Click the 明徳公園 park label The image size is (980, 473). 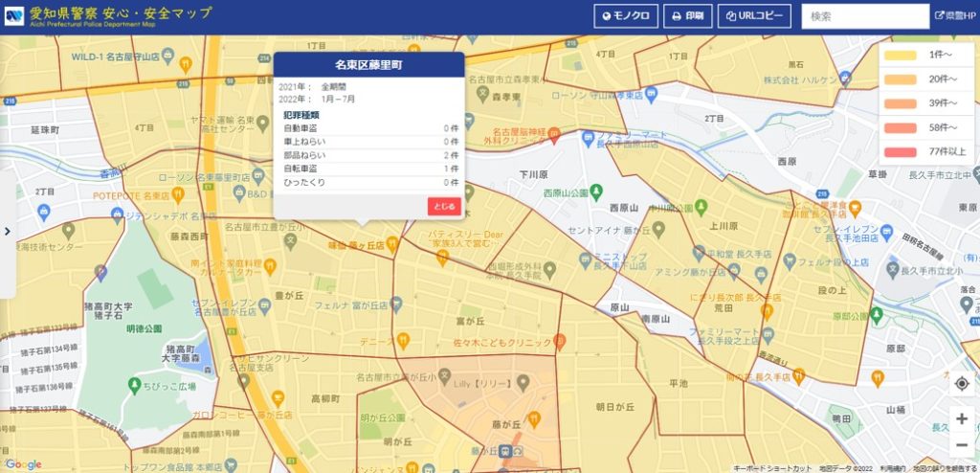tap(144, 328)
